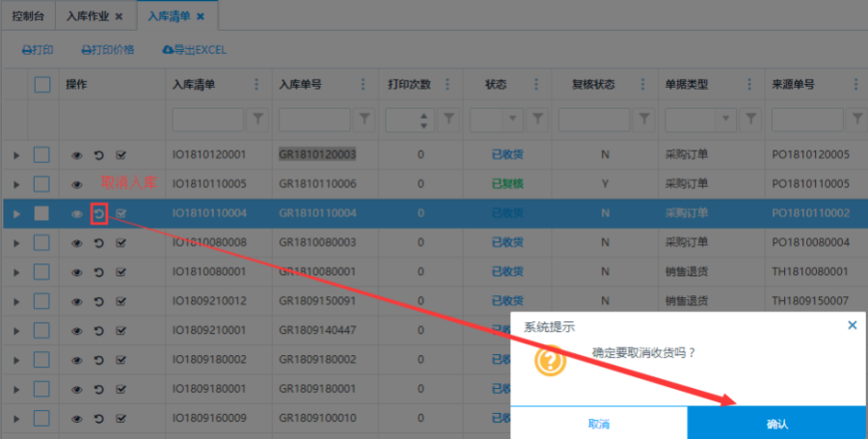Click the eye view icon for IO1810120001
This screenshot has height=439, width=868.
point(77,155)
